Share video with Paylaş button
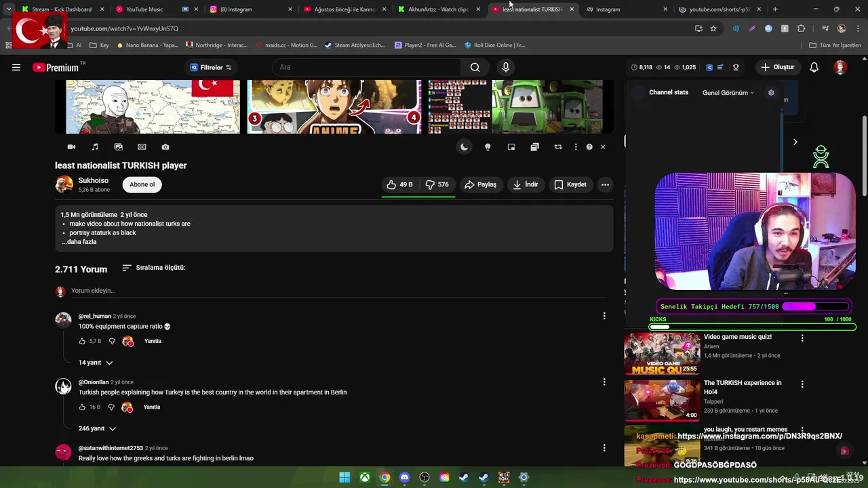868x488 pixels. pyautogui.click(x=480, y=184)
